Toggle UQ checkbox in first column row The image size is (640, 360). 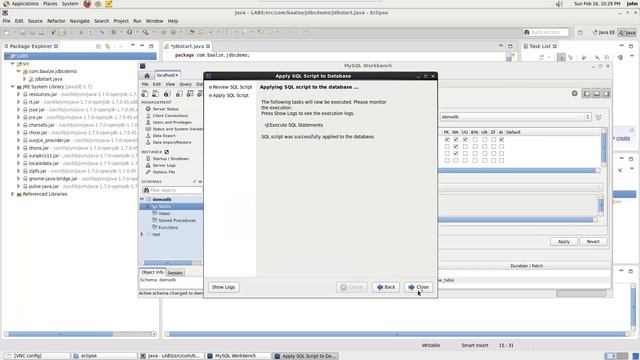(465, 140)
